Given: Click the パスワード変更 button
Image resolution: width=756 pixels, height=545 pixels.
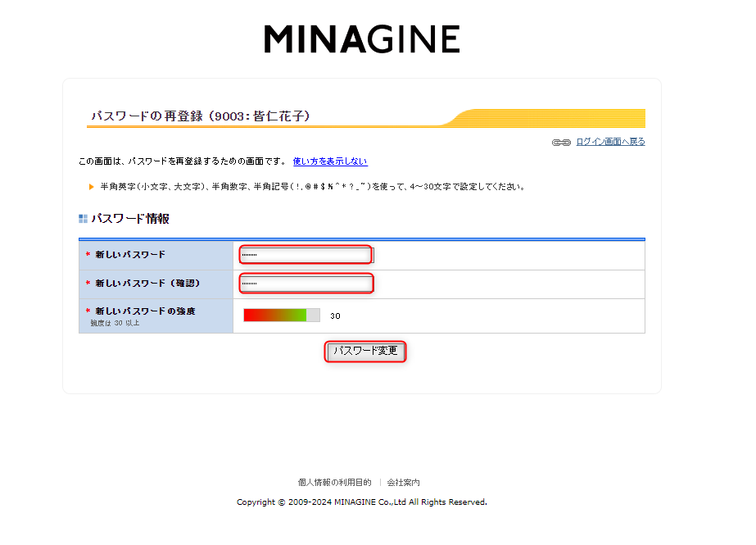Looking at the screenshot, I should (365, 351).
